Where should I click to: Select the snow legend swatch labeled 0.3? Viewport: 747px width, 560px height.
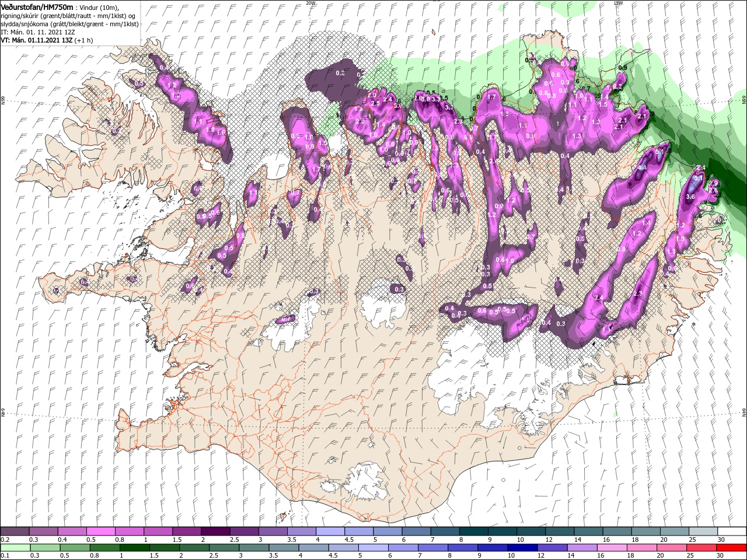click(x=43, y=531)
